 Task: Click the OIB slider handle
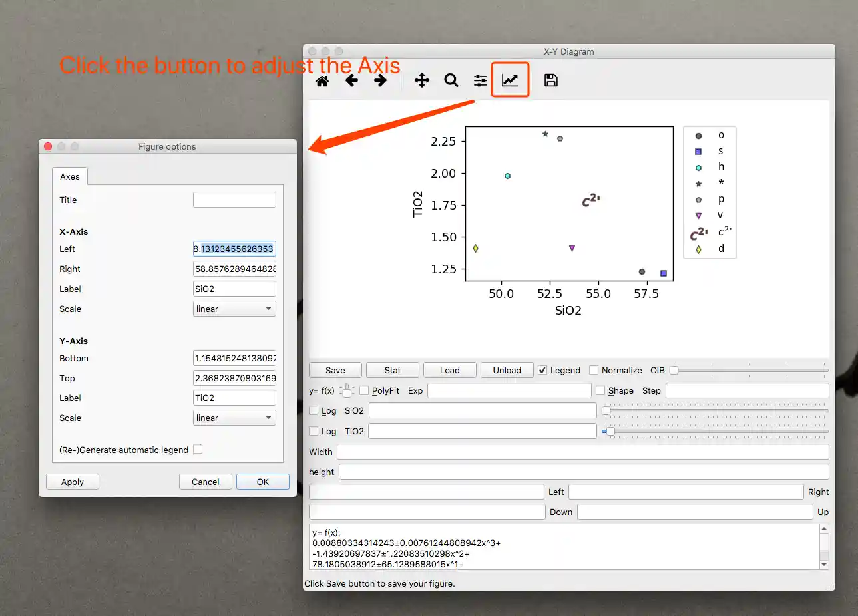[674, 370]
